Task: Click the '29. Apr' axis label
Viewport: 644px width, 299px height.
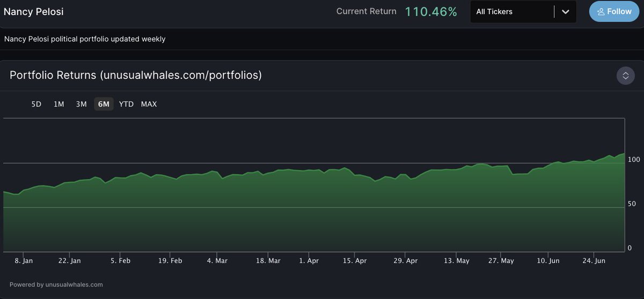Action: pyautogui.click(x=406, y=260)
